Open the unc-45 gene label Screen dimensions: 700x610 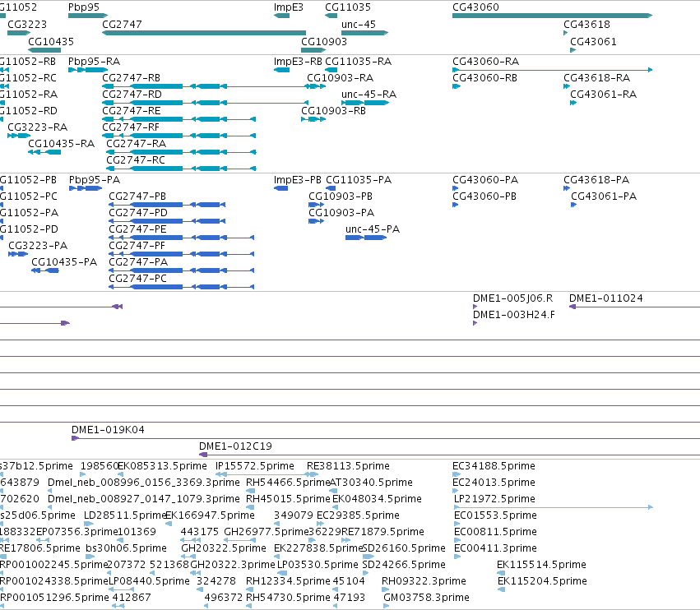[x=359, y=25]
